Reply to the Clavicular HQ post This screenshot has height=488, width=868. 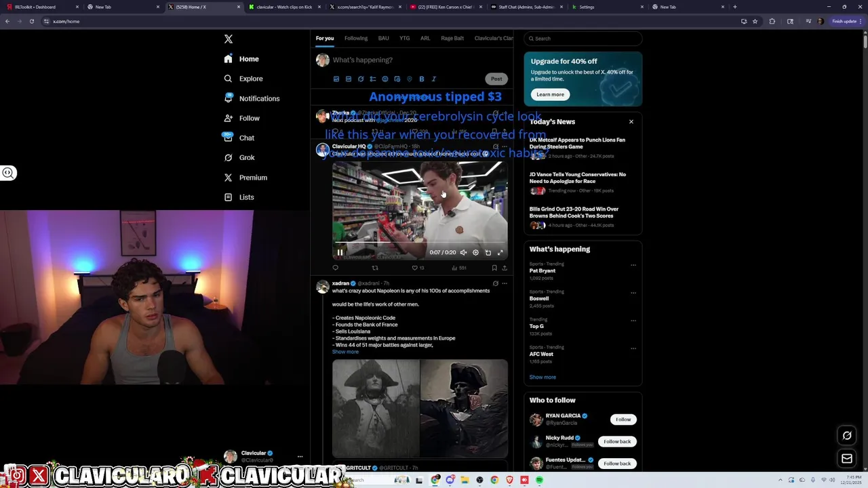335,268
